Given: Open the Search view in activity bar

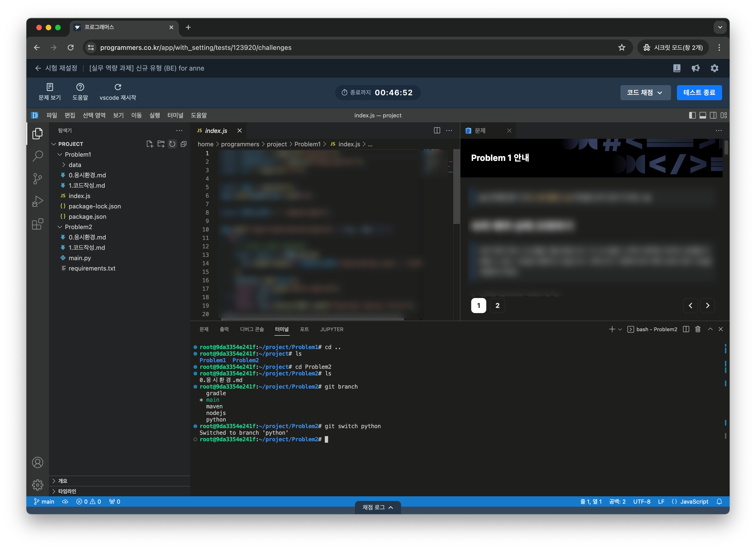Looking at the screenshot, I should 37,155.
